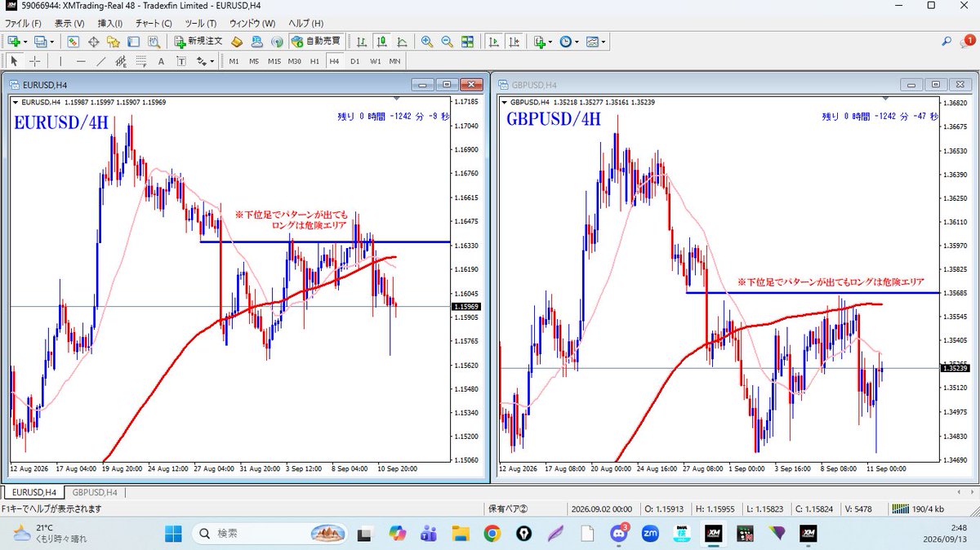The height and width of the screenshot is (550, 980).
Task: Click the periods clock icon
Action: pos(565,42)
